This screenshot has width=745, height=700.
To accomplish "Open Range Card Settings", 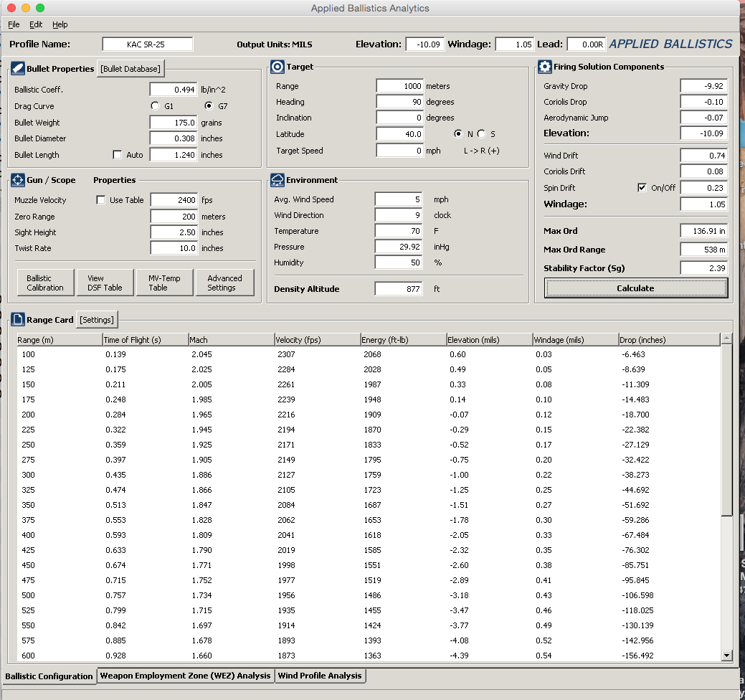I will coord(97,320).
